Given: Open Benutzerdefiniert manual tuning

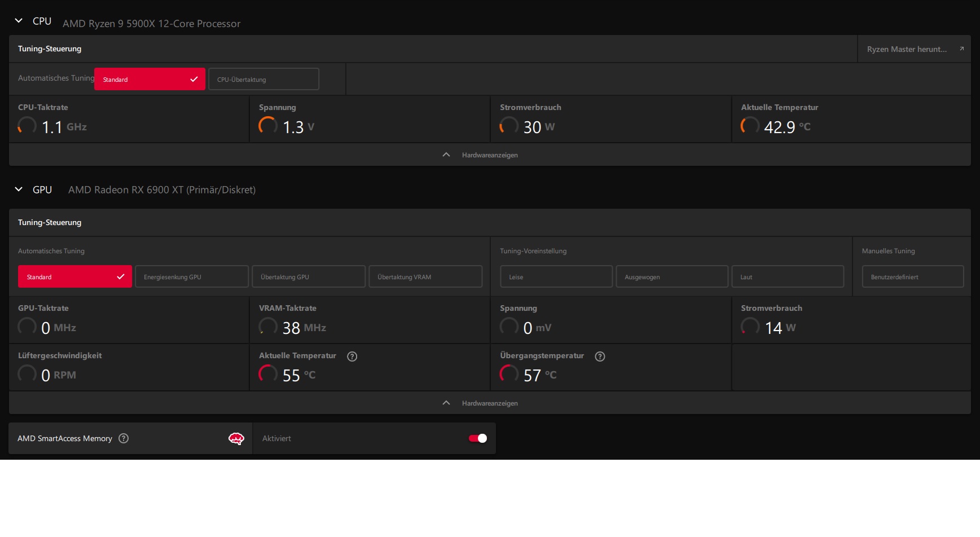Looking at the screenshot, I should [x=913, y=276].
